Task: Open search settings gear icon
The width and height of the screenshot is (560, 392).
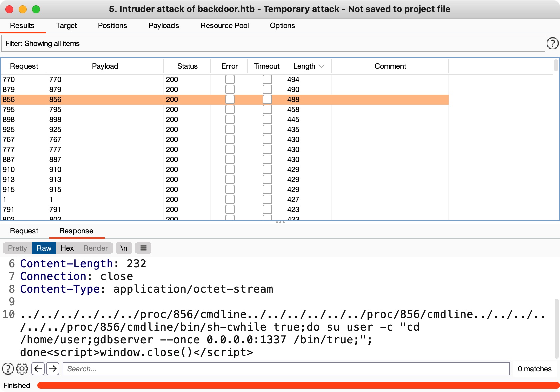Action: coord(22,369)
